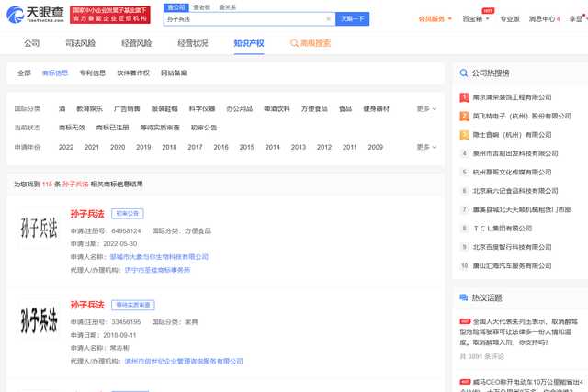Filter trademarks by year 2022
Image resolution: width=588 pixels, height=392 pixels.
pyautogui.click(x=66, y=147)
